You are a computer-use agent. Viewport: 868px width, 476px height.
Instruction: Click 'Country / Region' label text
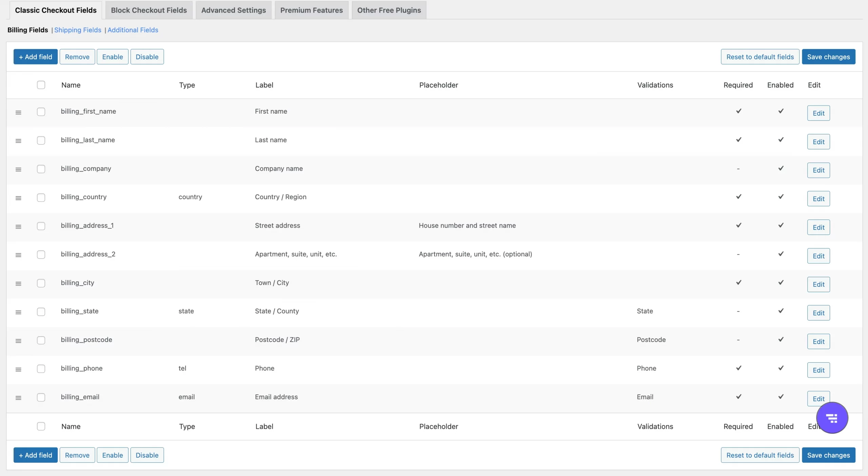click(x=280, y=197)
